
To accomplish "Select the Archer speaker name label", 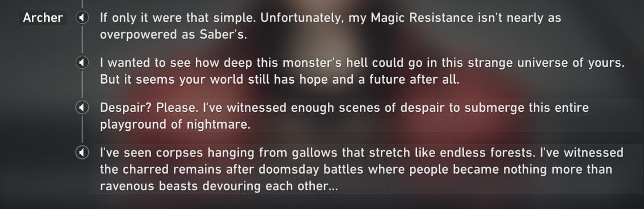I will point(43,18).
